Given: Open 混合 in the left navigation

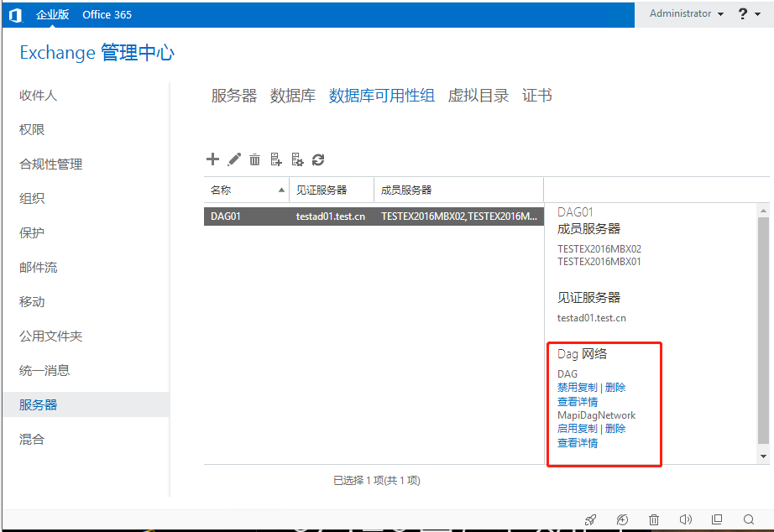Looking at the screenshot, I should [x=32, y=439].
